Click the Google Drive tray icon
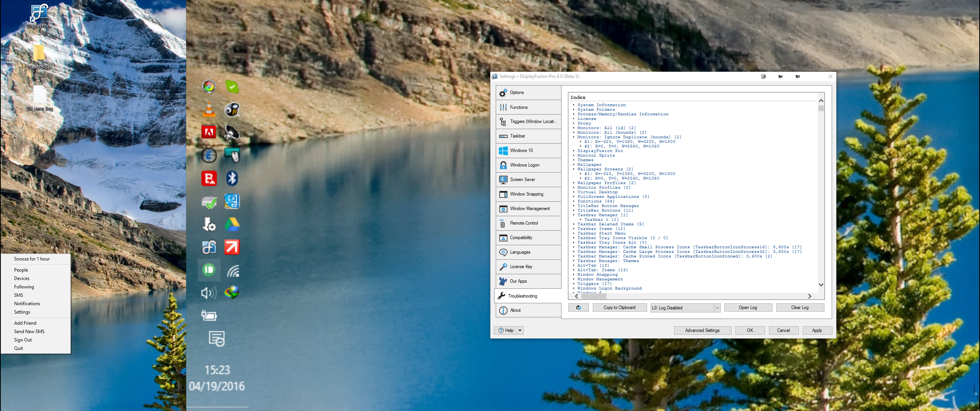980x411 pixels. coord(232,224)
